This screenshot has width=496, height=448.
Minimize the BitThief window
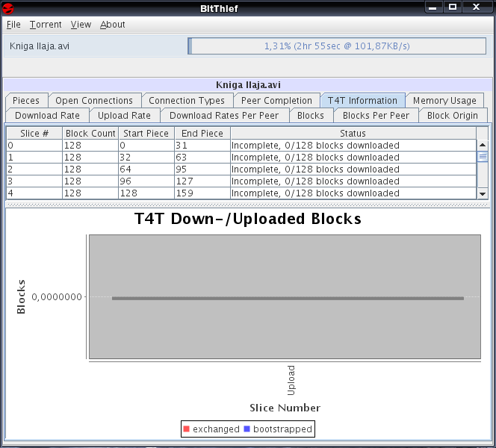[433, 7]
